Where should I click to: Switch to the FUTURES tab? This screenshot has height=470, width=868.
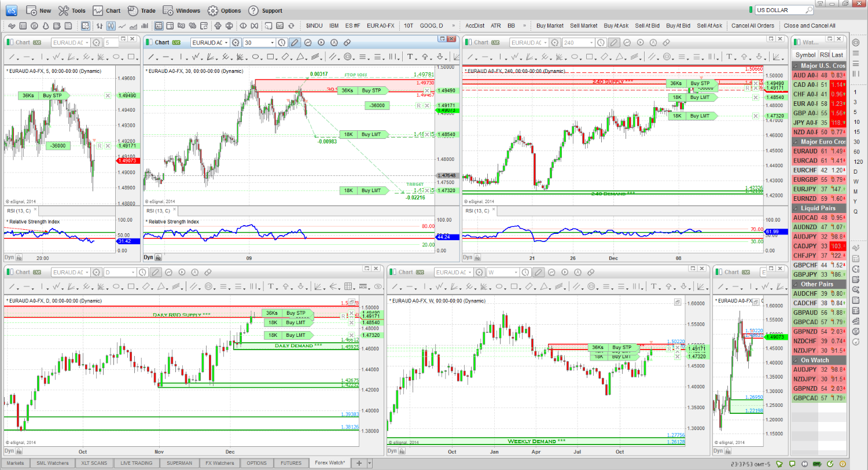pos(290,463)
